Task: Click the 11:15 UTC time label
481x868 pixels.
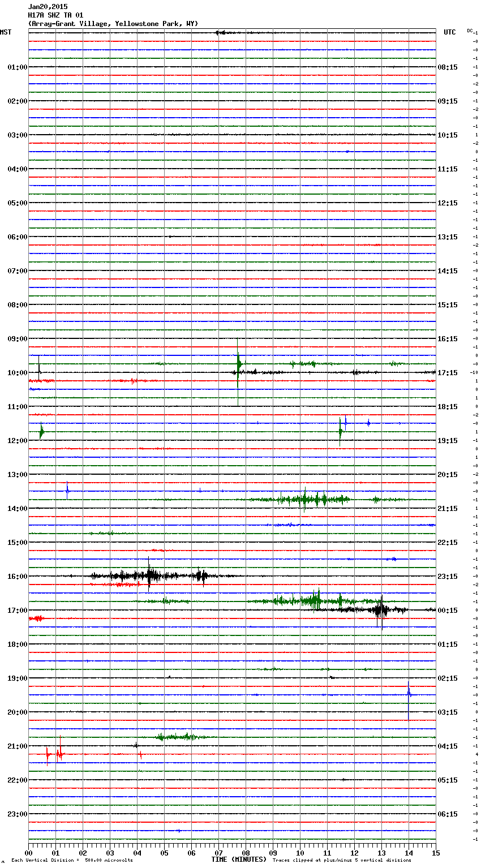Action: click(x=448, y=169)
